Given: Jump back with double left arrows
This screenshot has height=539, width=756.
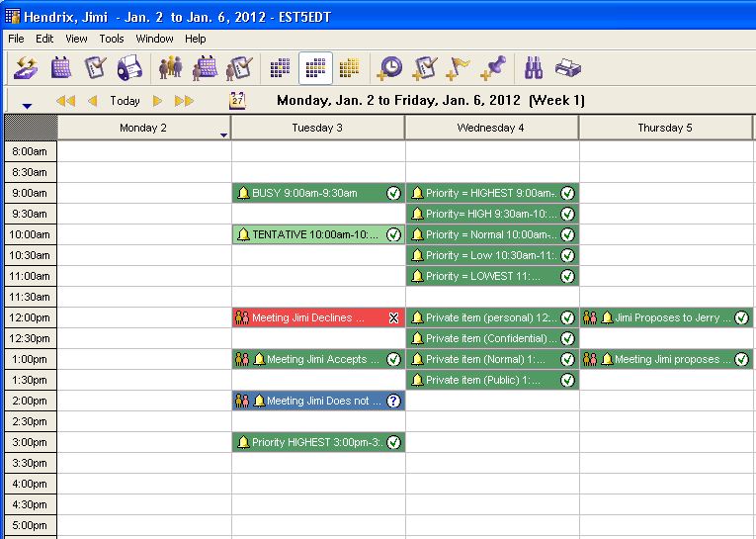Looking at the screenshot, I should tap(65, 100).
